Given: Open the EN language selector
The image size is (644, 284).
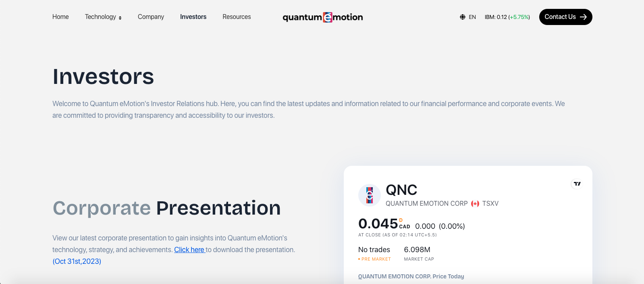Looking at the screenshot, I should tap(472, 17).
